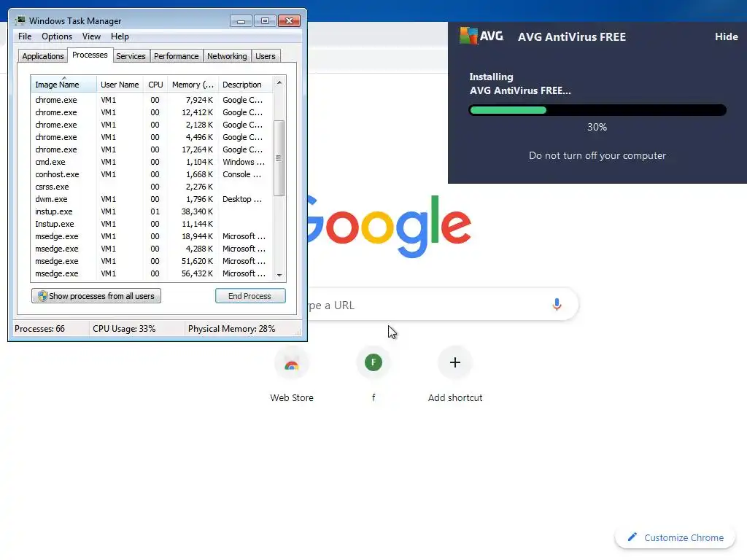Screen dimensions: 747x560
Task: Sort by the CPU column header
Action: point(155,85)
